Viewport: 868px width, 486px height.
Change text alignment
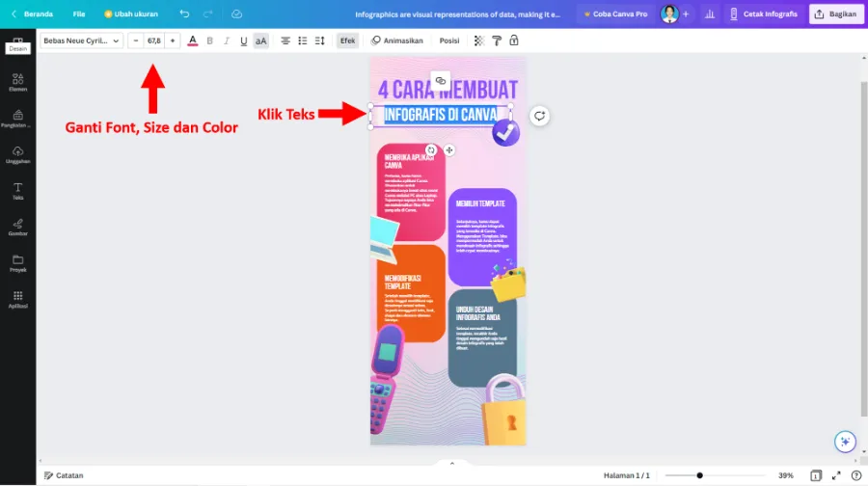(x=285, y=40)
